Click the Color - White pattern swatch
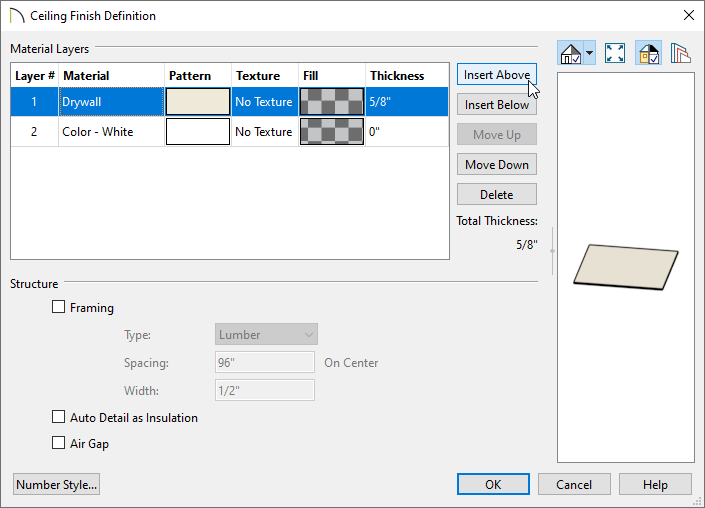The image size is (705, 508). click(198, 132)
